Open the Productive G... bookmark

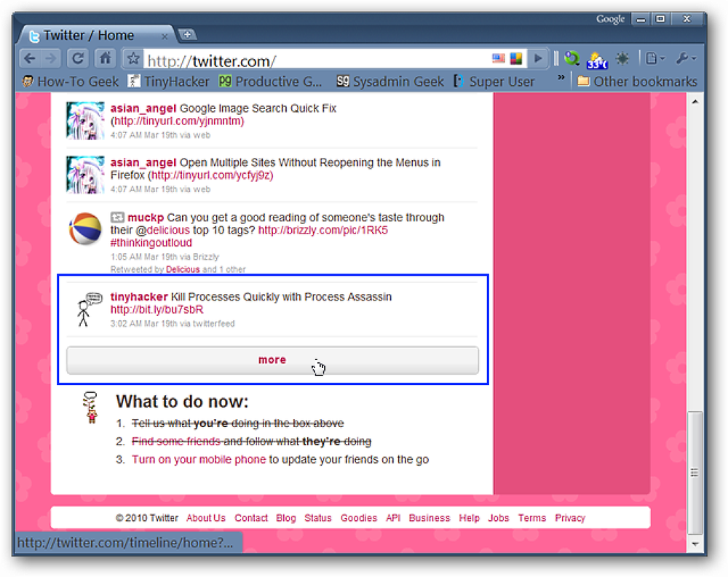click(271, 81)
